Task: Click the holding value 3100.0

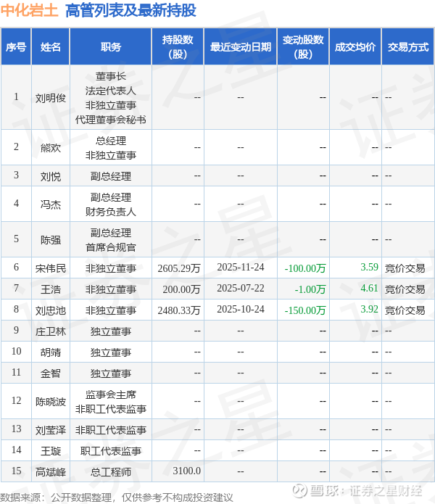Action: [x=186, y=471]
